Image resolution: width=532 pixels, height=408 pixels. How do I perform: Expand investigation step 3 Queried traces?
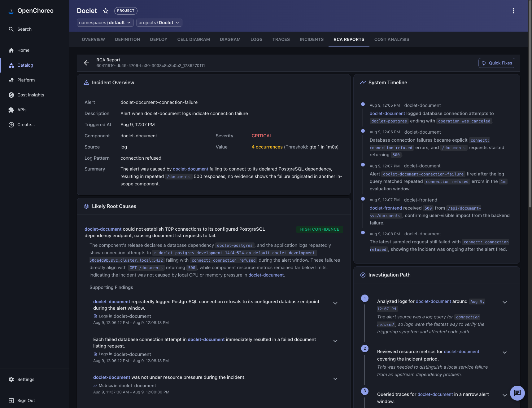coord(504,395)
